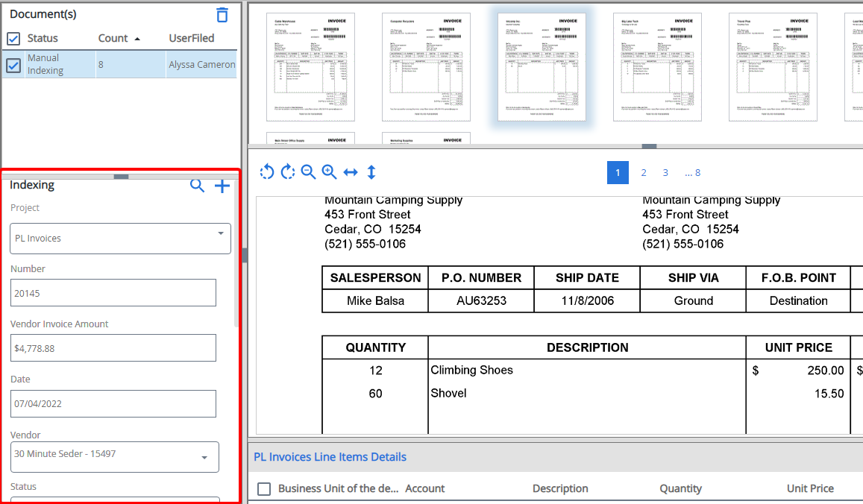This screenshot has width=863, height=504.
Task: Zoom out of the invoice viewer
Action: point(309,172)
